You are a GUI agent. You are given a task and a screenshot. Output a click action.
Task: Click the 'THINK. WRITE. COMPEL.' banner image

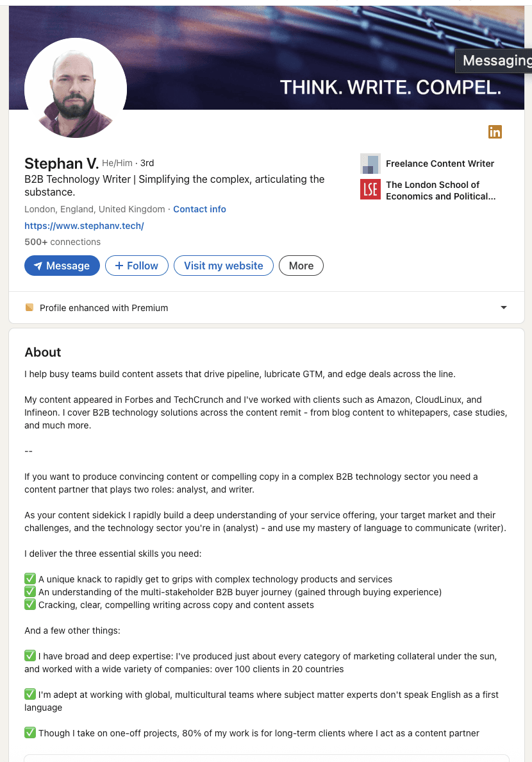click(391, 87)
